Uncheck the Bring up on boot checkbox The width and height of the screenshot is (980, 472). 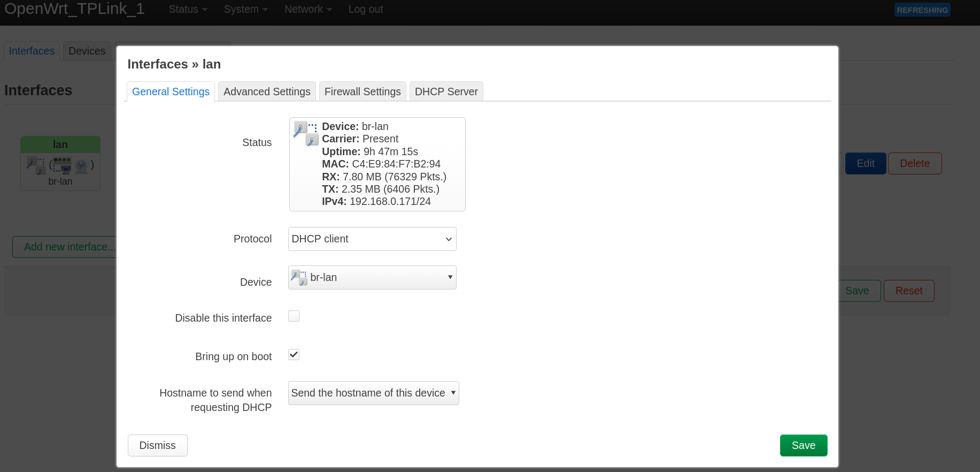[x=294, y=355]
